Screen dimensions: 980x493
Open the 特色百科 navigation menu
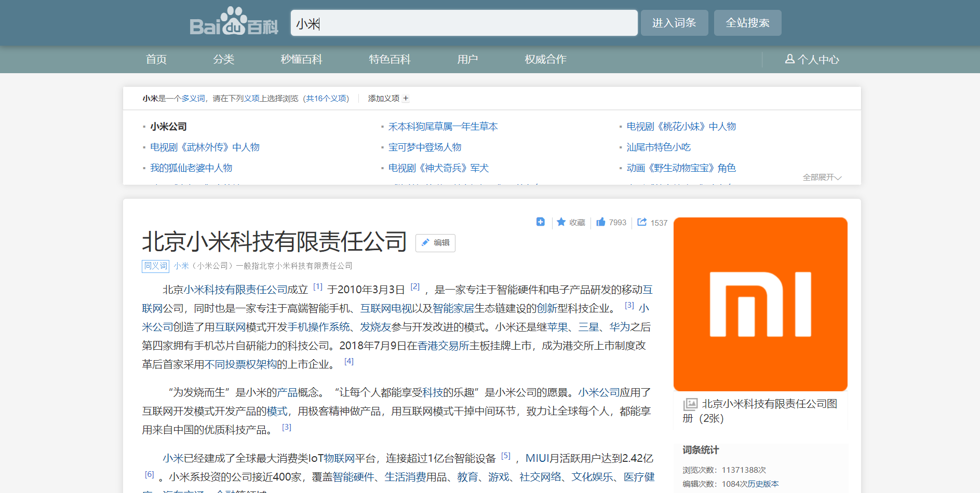[x=390, y=59]
